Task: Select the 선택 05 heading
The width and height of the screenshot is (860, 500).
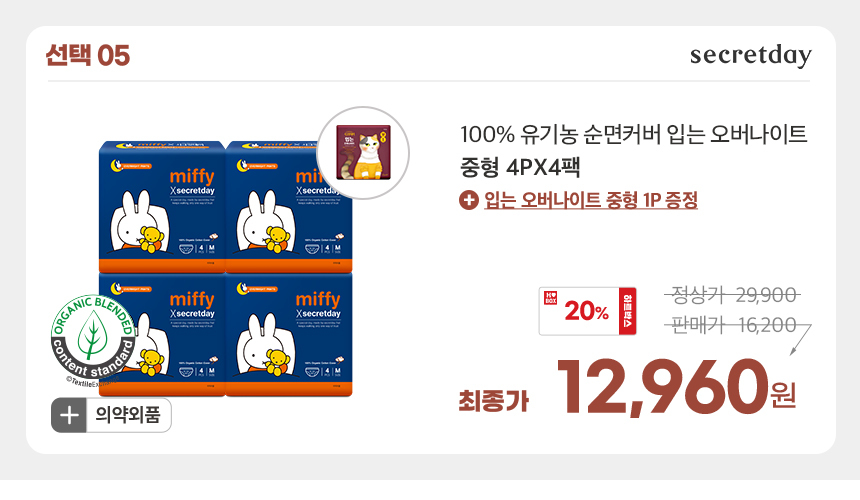Action: pyautogui.click(x=88, y=55)
